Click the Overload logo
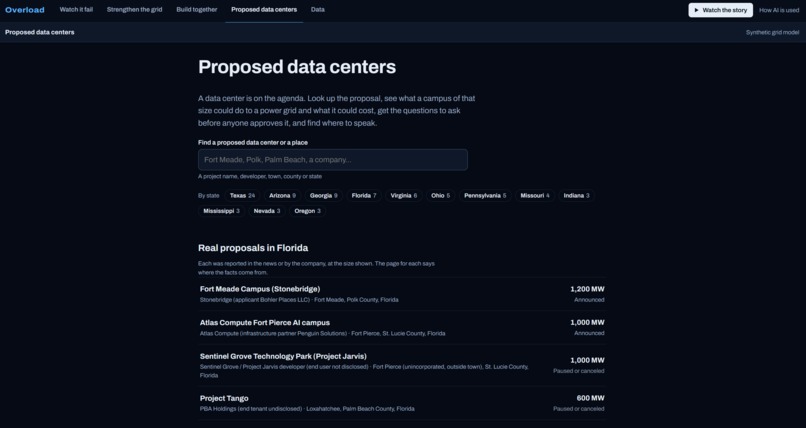 coord(25,10)
